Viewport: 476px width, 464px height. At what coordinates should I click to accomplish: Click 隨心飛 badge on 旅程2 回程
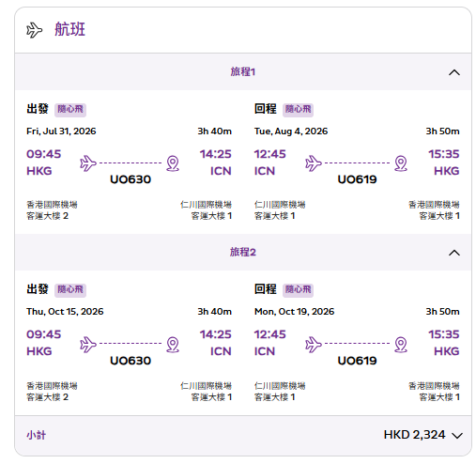coord(298,290)
